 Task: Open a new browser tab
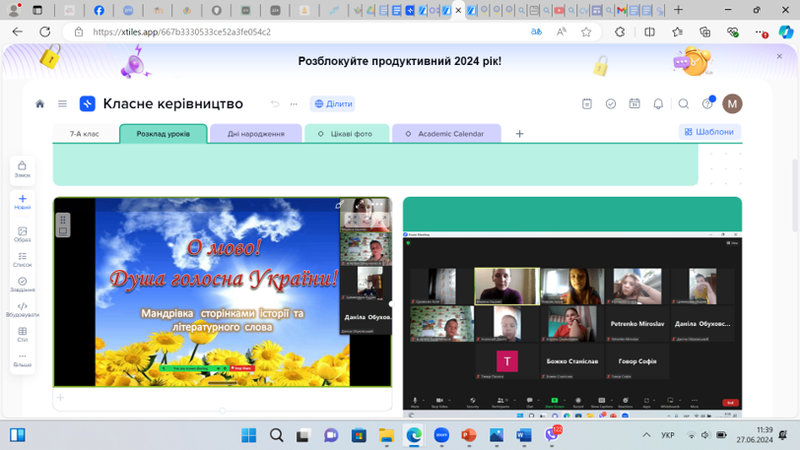[678, 10]
